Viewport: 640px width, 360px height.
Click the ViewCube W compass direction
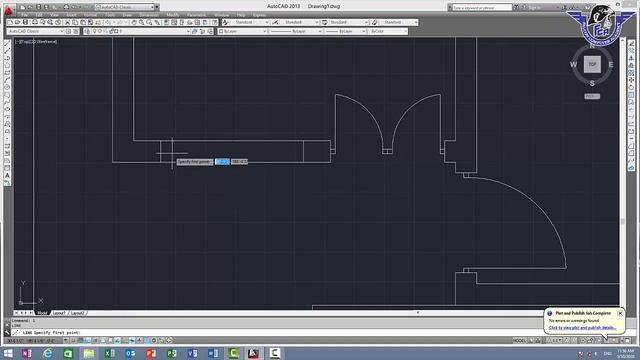573,64
